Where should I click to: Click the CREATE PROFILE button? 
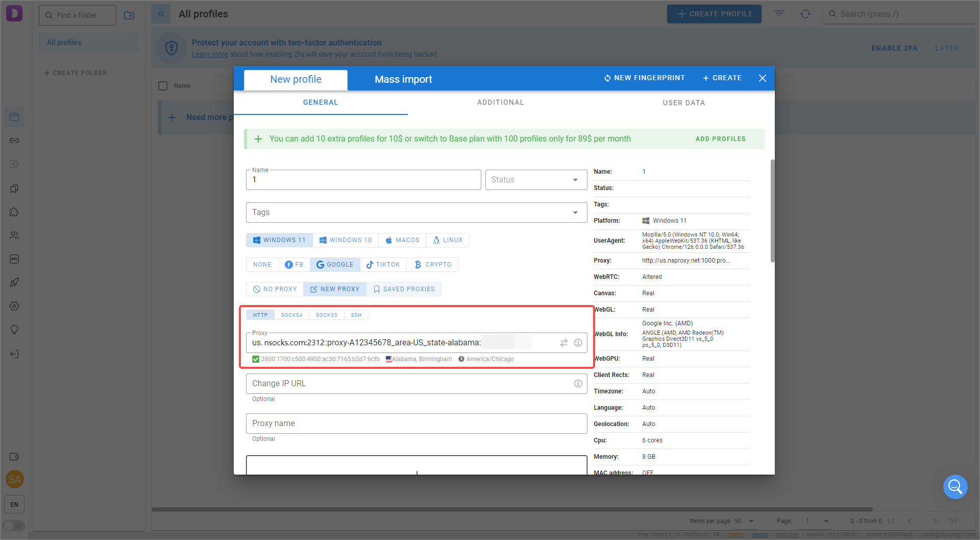[714, 14]
